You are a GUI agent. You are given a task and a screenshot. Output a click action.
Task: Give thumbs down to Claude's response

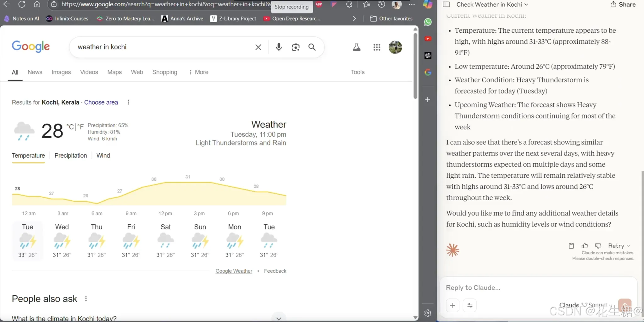pos(598,246)
